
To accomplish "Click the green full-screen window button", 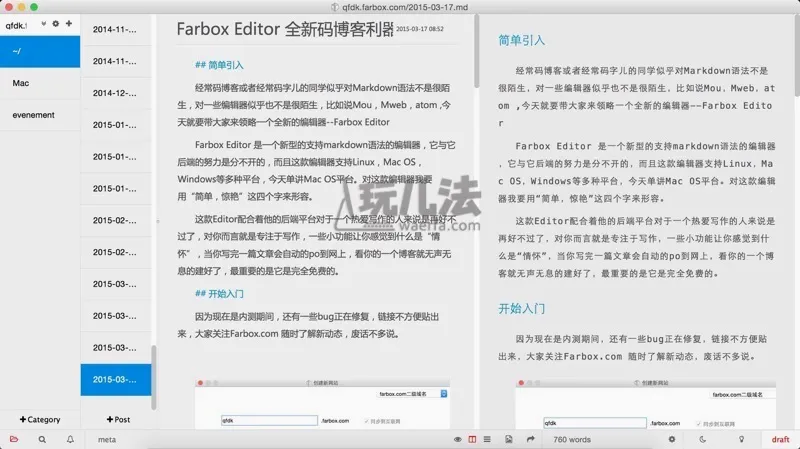I will pos(34,7).
